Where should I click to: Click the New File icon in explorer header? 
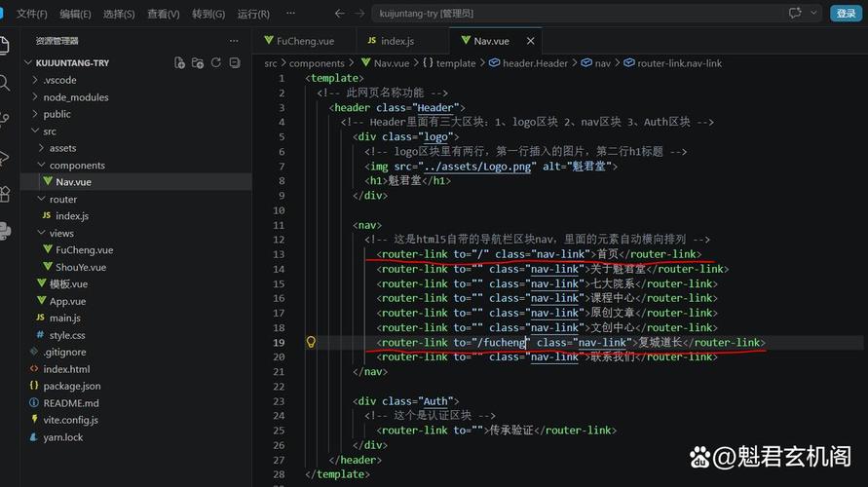point(179,63)
